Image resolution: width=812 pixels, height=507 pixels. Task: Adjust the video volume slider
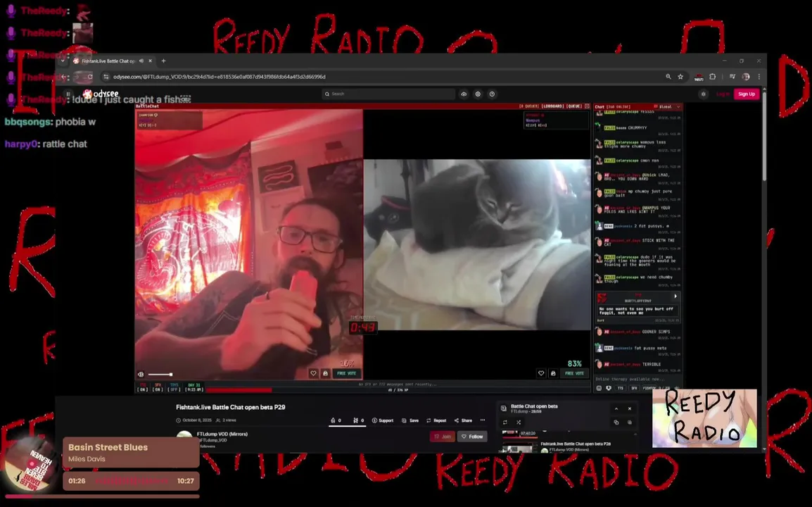(x=160, y=375)
